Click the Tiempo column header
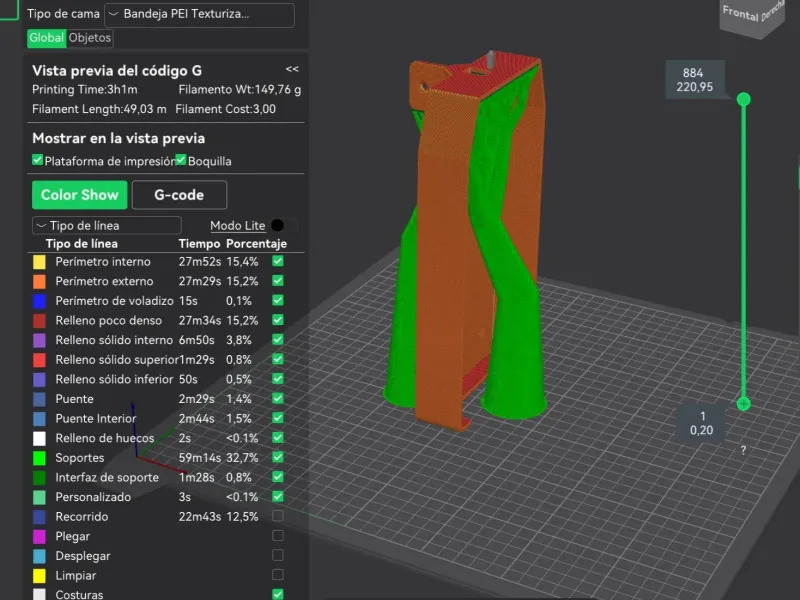Screen dimensions: 800x600 click(199, 243)
